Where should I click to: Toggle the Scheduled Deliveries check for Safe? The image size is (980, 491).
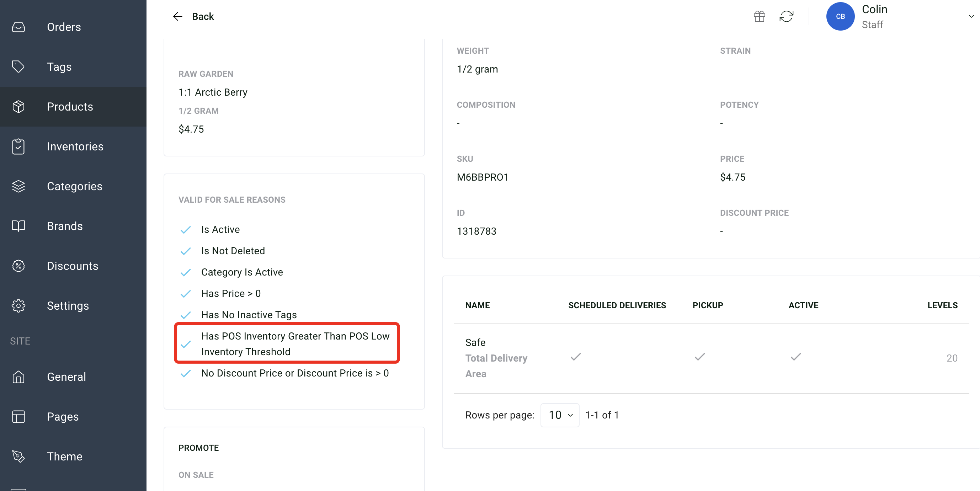[575, 357]
